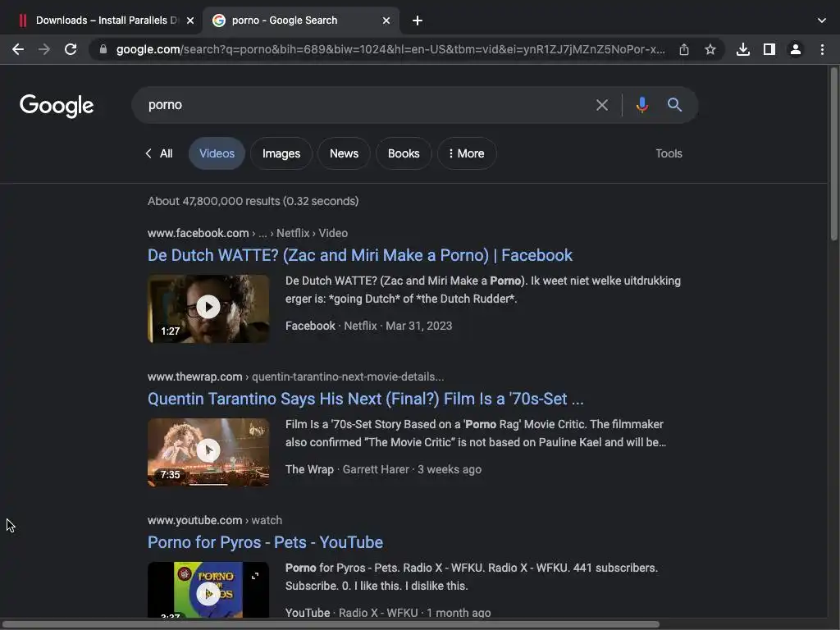Screen dimensions: 840x630
Task: Expand the tab search chevron
Action: point(822,21)
